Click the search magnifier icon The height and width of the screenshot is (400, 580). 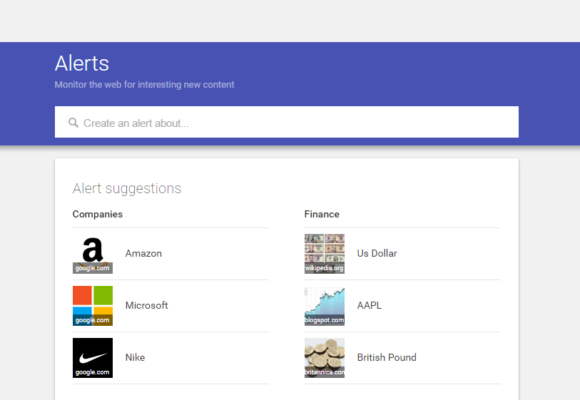click(x=73, y=122)
